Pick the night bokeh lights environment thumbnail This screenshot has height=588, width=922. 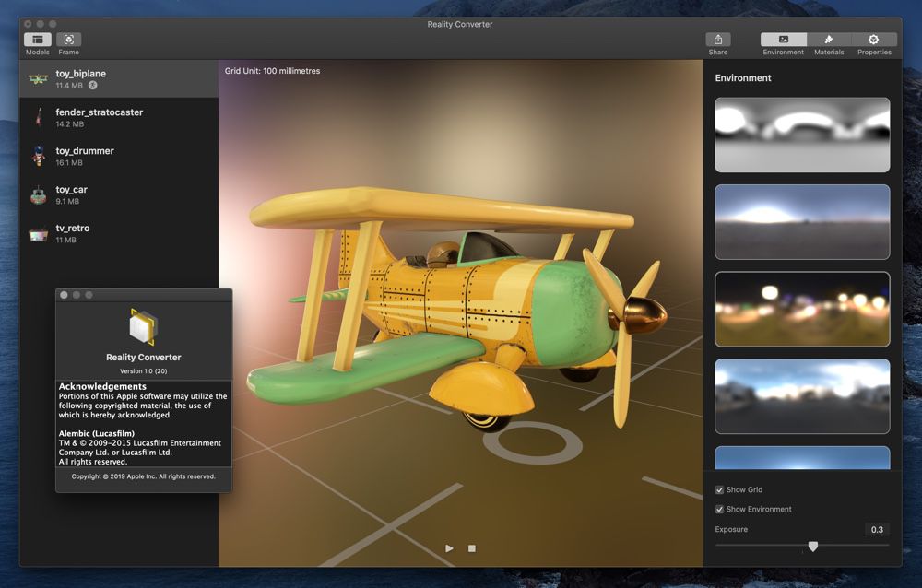click(802, 309)
